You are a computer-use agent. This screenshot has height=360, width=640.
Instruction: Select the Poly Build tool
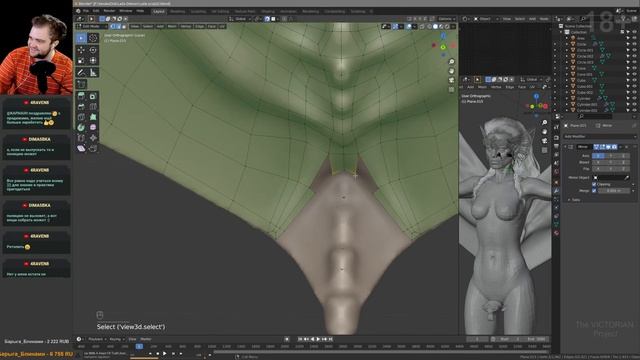click(93, 117)
